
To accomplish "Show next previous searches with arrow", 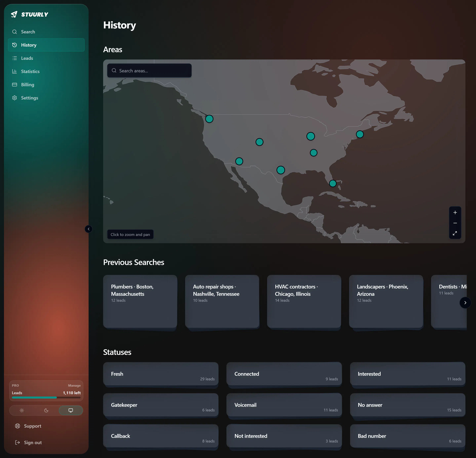I will pyautogui.click(x=465, y=303).
